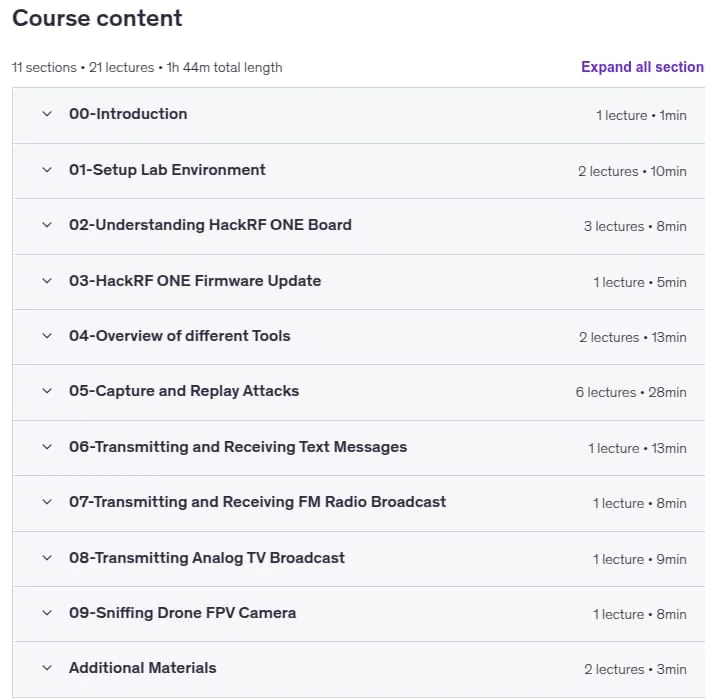Screen dimensions: 705x698
Task: Expand 06-Transmitting and Receiving Text Messages chevron
Action: pyautogui.click(x=47, y=447)
